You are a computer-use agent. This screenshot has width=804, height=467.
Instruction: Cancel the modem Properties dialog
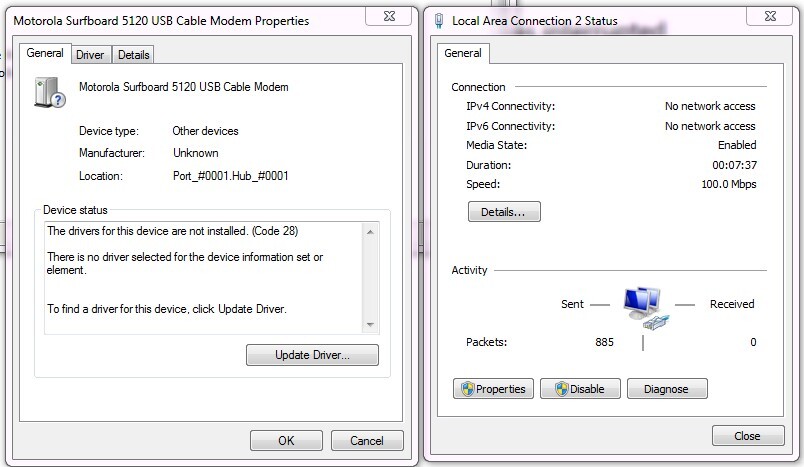tap(367, 440)
